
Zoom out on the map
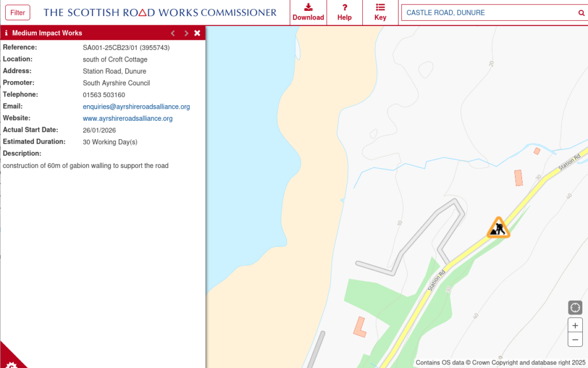click(575, 340)
